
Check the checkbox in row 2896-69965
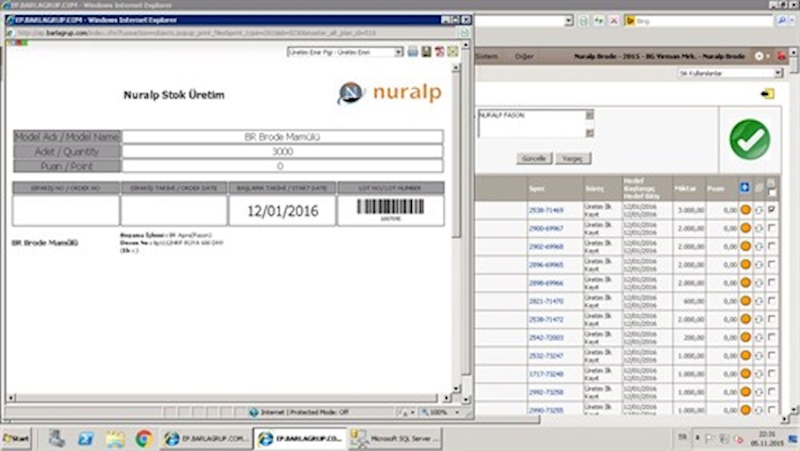[x=771, y=264]
